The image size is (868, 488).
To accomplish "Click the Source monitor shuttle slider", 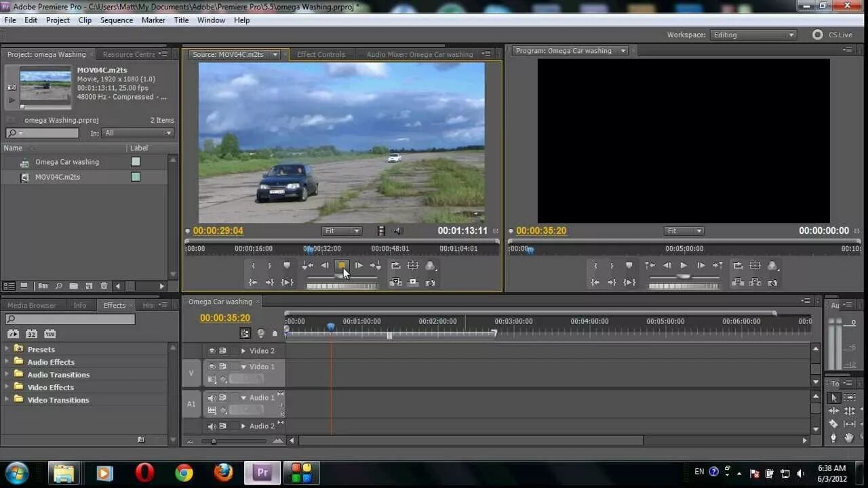I will coord(342,277).
